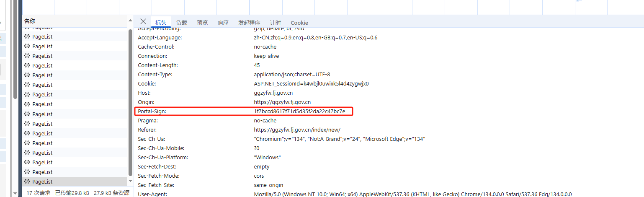644x197 pixels.
Task: Click the 27.9 kB 条资源 status text
Action: (111, 193)
